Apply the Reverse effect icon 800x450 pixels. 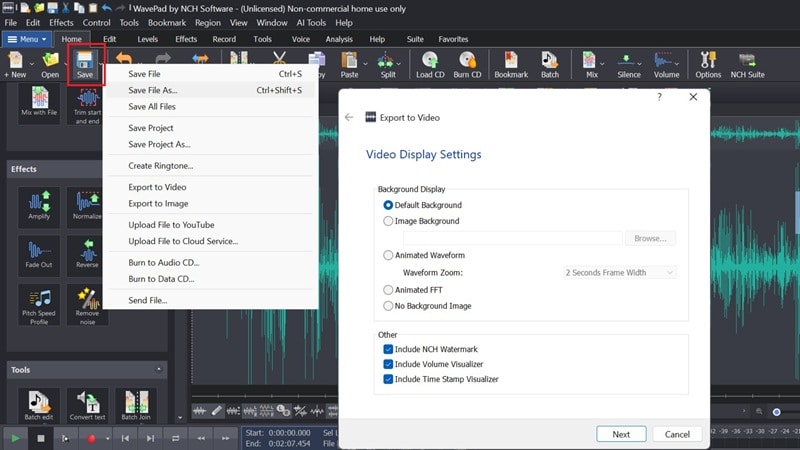tap(87, 255)
